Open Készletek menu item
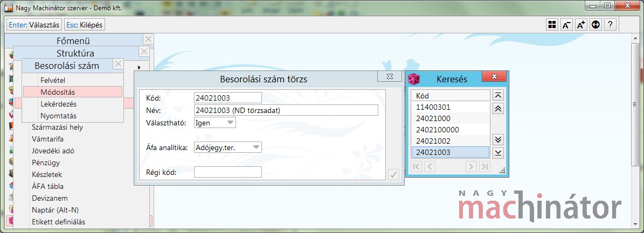This screenshot has height=233, width=644. coord(47,174)
